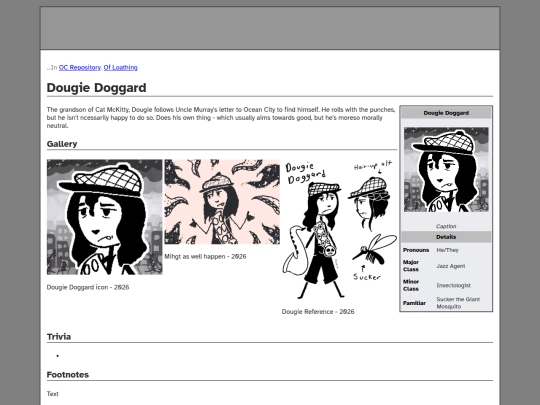Click caption 'Dougie Reference - 2026'
The height and width of the screenshot is (405, 540).
click(x=318, y=312)
